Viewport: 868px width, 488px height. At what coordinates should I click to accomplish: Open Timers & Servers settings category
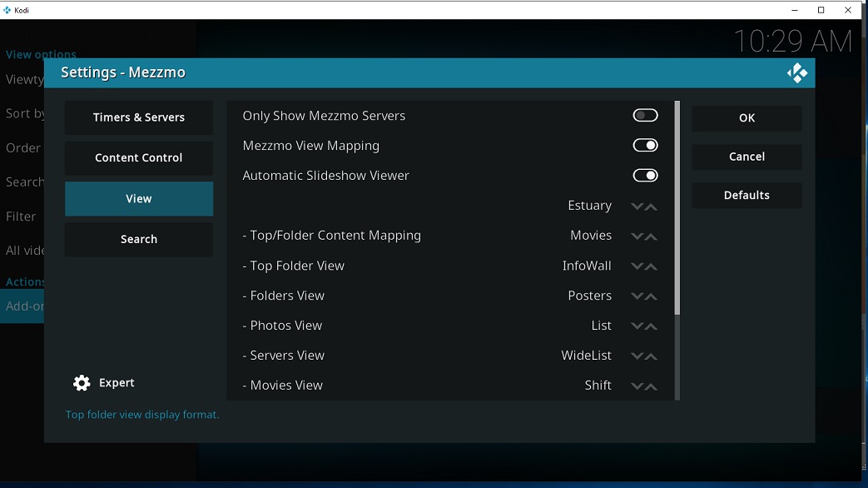(x=139, y=117)
